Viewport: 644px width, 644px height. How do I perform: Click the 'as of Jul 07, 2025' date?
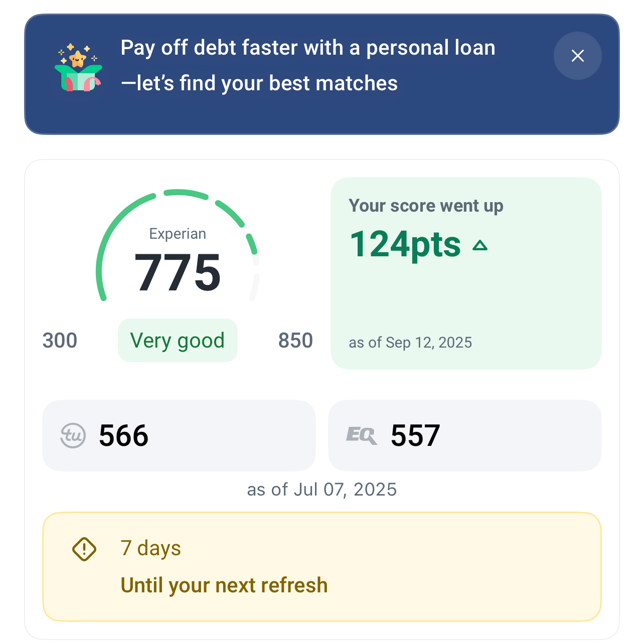322,490
